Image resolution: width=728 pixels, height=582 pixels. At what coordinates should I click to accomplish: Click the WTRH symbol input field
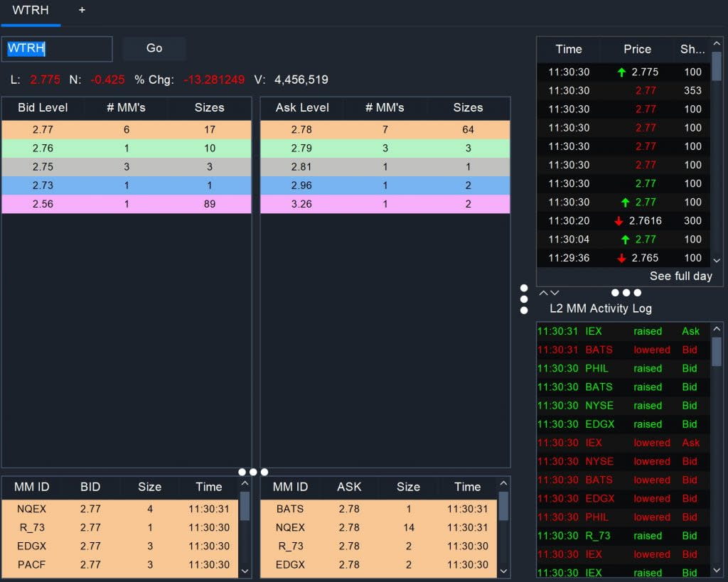pyautogui.click(x=57, y=49)
